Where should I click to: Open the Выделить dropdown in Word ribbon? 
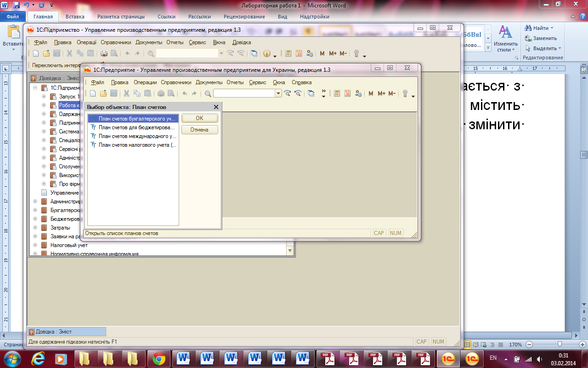point(560,48)
